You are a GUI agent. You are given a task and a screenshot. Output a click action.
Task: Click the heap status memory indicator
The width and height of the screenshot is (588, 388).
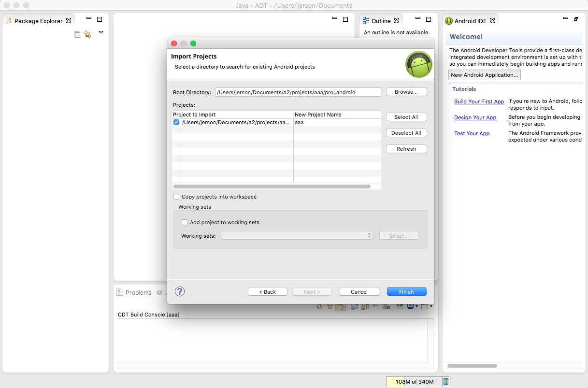click(414, 382)
